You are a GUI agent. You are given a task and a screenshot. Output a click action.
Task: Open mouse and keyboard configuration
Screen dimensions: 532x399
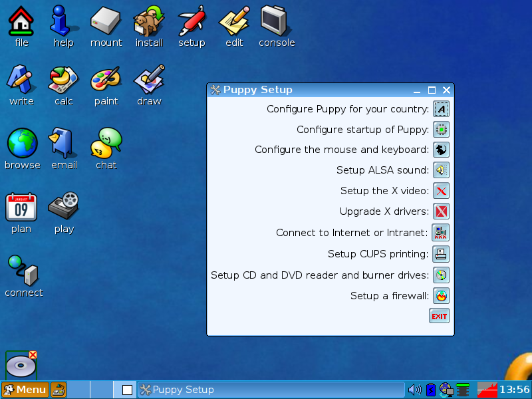[x=440, y=150]
